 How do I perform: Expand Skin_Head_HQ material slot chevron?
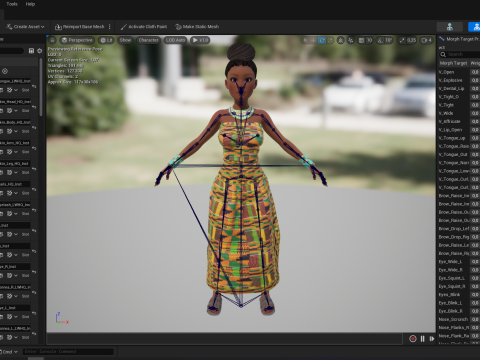16,111
